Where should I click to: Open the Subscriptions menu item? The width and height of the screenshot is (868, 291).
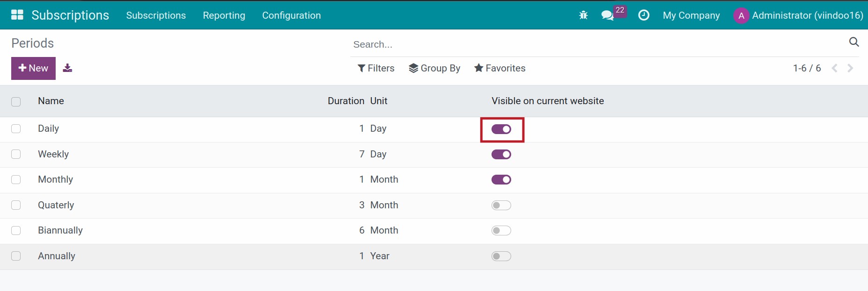156,15
